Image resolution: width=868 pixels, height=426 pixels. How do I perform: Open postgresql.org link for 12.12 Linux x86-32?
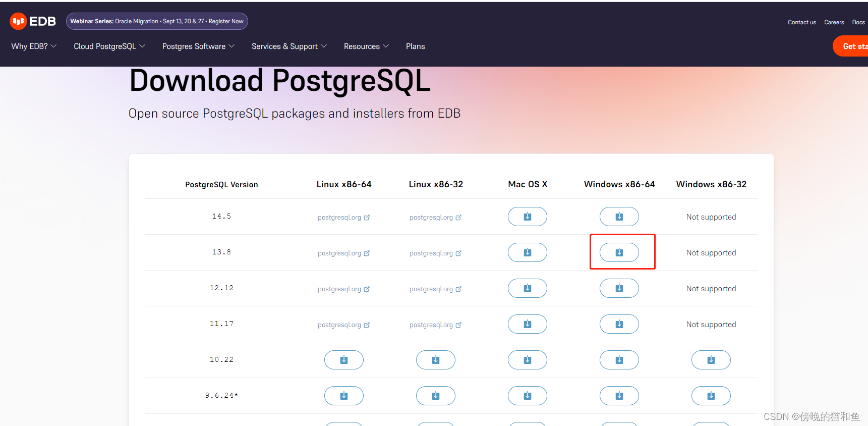click(435, 289)
